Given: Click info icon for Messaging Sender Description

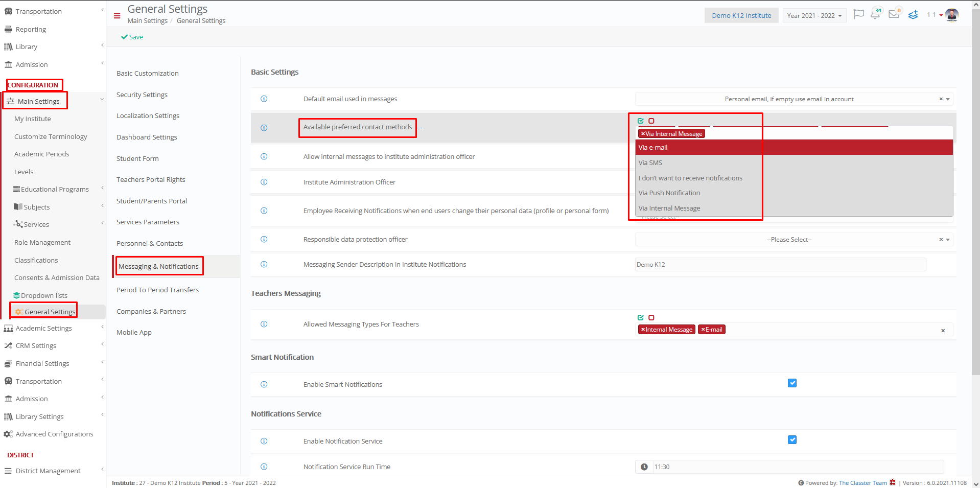Looking at the screenshot, I should (264, 264).
